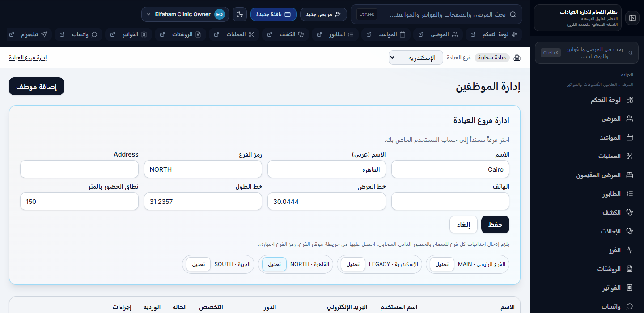Viewport: 644px width, 313px height.
Task: Click the building icon beside عيادة سحابية
Action: [517, 58]
